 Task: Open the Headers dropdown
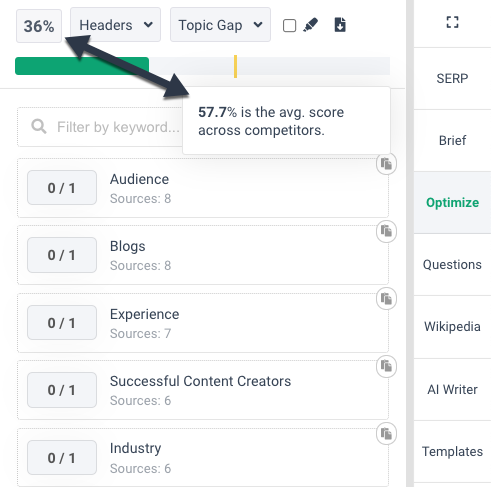(115, 25)
